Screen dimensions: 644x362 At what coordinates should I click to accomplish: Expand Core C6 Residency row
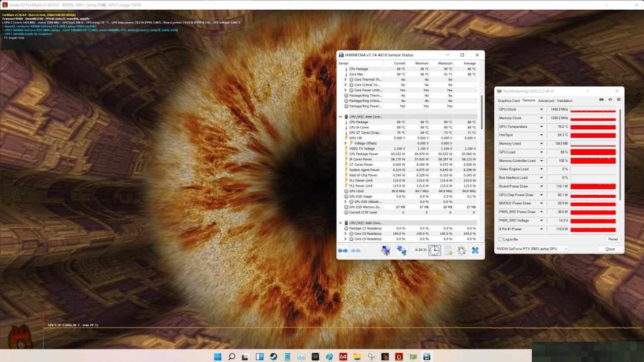coord(346,239)
